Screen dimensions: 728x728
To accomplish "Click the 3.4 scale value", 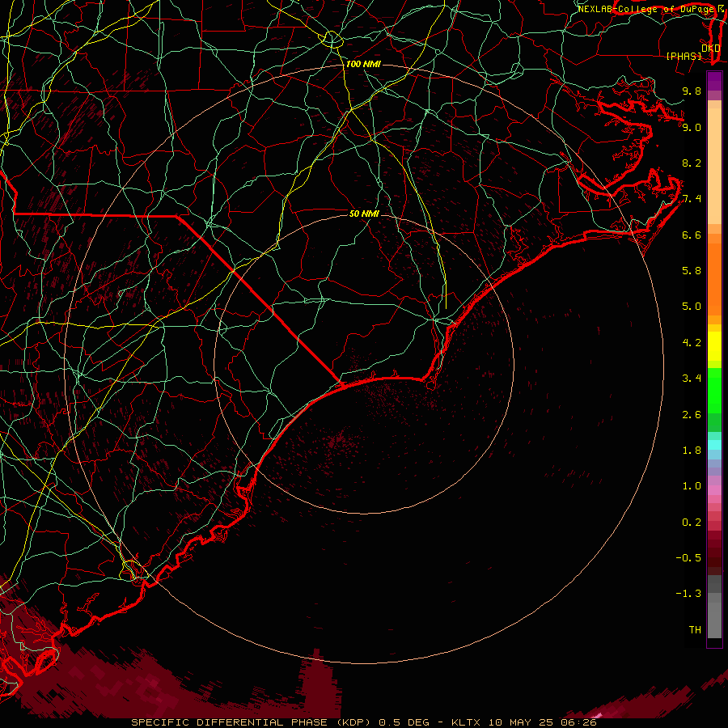I will click(x=692, y=379).
